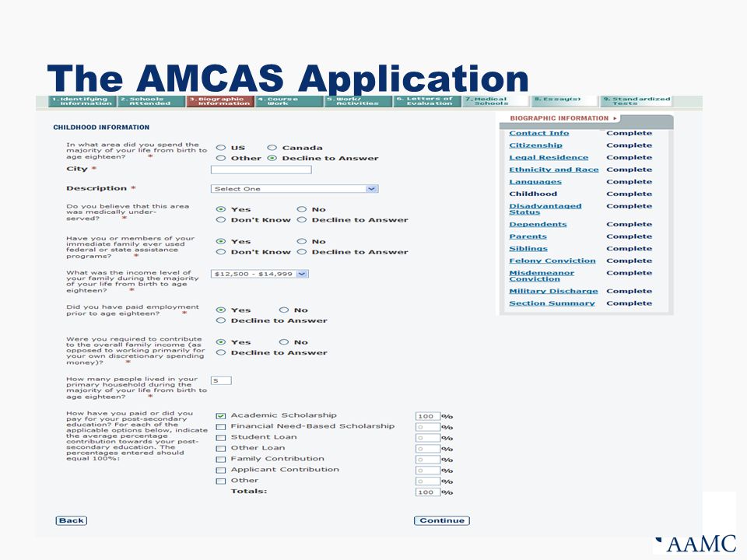Switch to Medical Schools tab

coord(496,101)
